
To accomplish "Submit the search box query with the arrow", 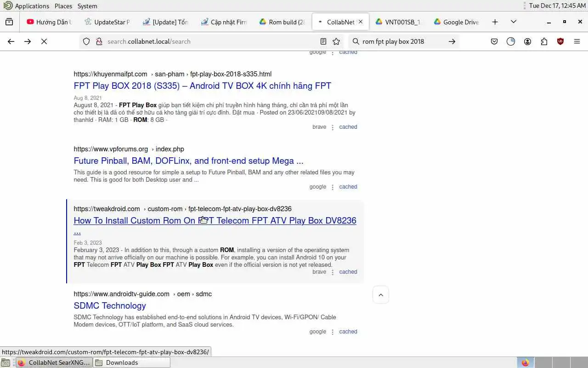I will [452, 41].
